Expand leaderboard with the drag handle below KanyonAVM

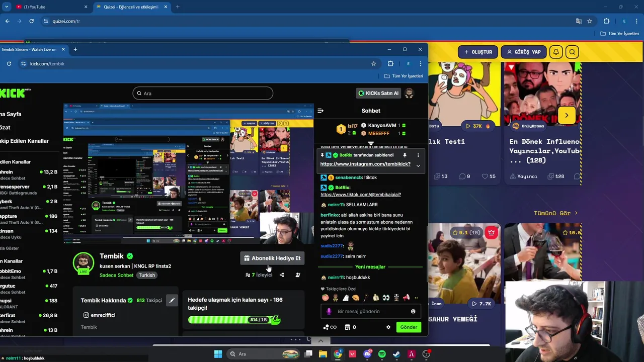371,144
